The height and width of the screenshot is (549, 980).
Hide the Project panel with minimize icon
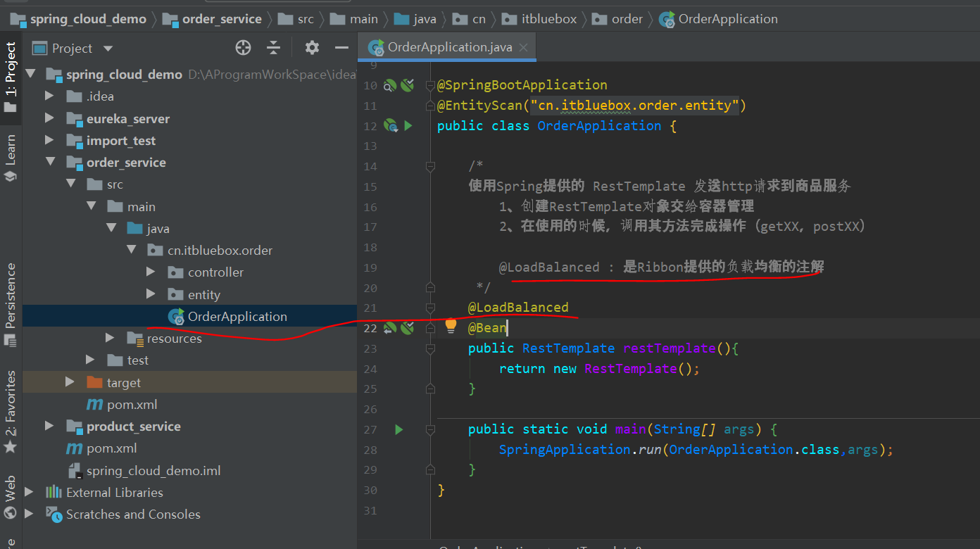click(x=342, y=48)
